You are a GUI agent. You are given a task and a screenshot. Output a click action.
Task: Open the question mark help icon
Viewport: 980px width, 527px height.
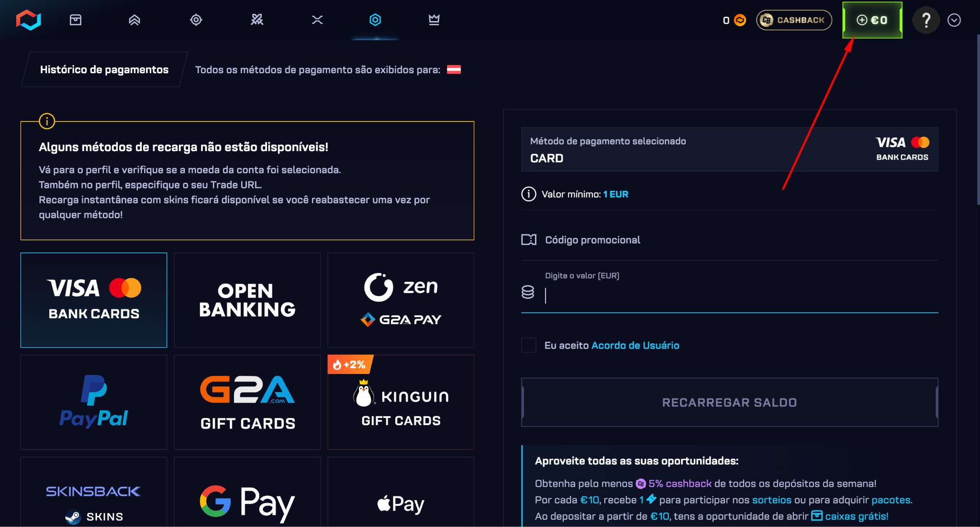[x=926, y=20]
